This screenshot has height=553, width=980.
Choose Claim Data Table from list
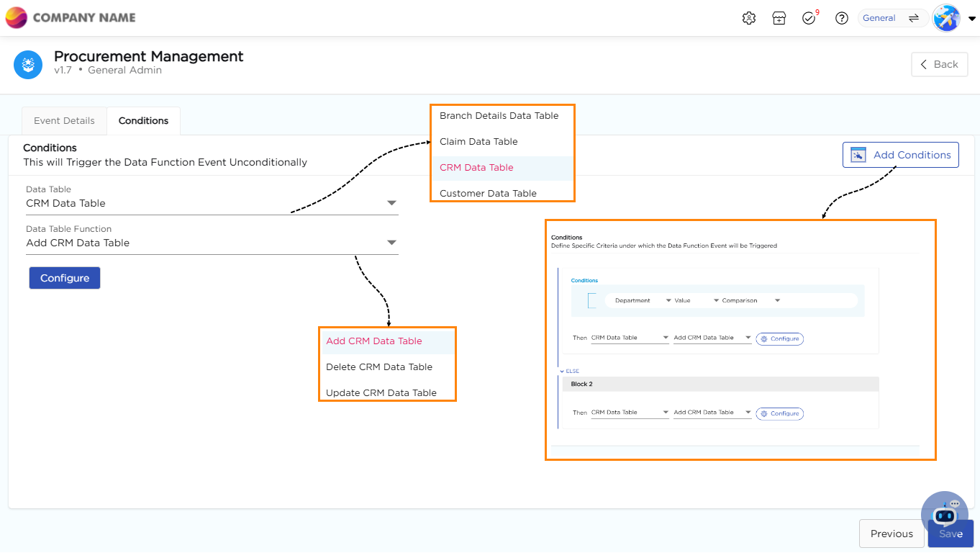[478, 142]
